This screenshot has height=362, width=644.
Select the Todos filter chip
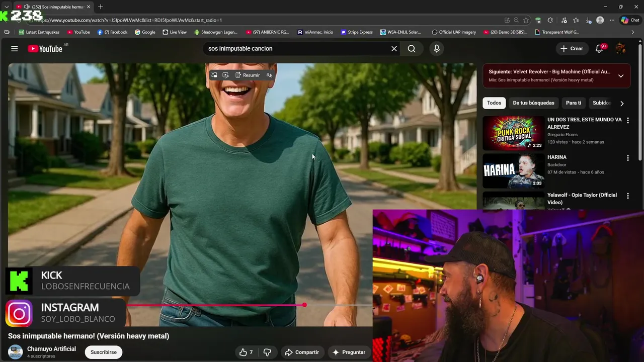coord(494,103)
